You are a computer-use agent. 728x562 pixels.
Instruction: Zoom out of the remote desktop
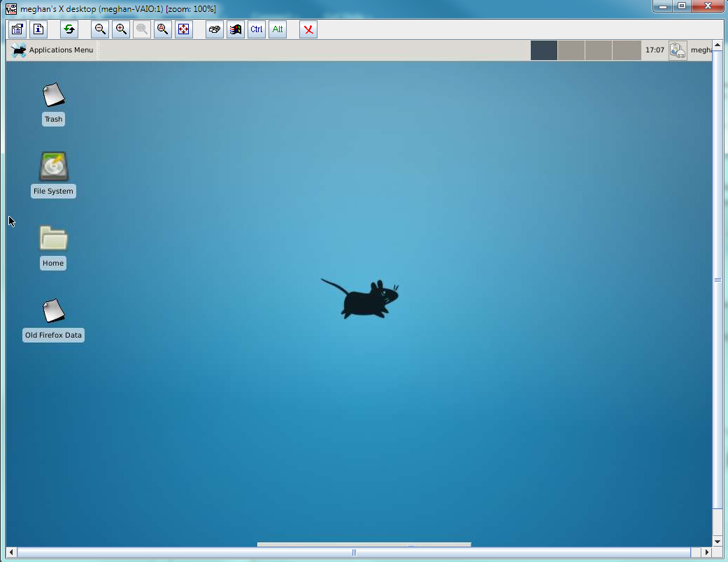100,29
